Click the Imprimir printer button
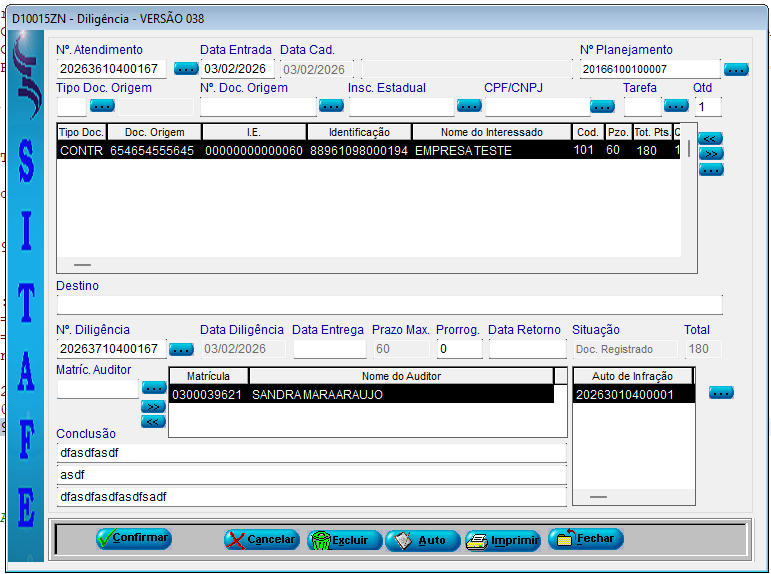Viewport: 771px width, 574px height. [x=503, y=540]
